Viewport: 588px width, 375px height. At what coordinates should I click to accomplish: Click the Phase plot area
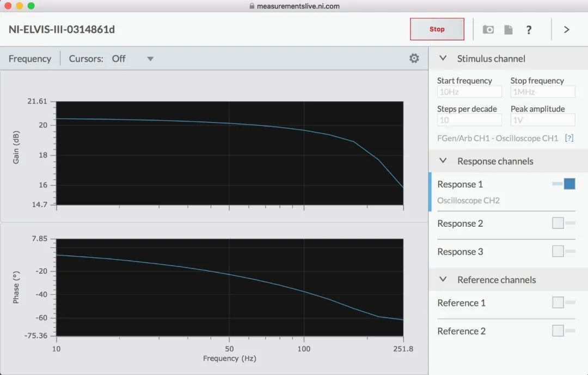click(230, 287)
